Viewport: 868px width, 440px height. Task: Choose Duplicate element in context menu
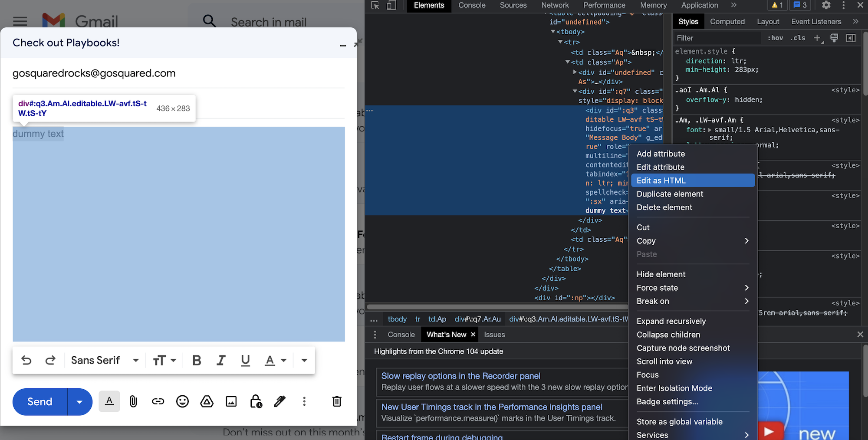point(693,194)
